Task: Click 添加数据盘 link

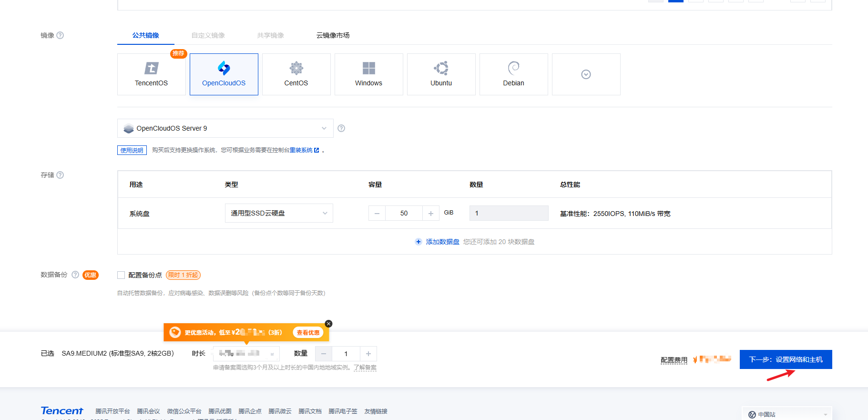Action: click(x=443, y=242)
